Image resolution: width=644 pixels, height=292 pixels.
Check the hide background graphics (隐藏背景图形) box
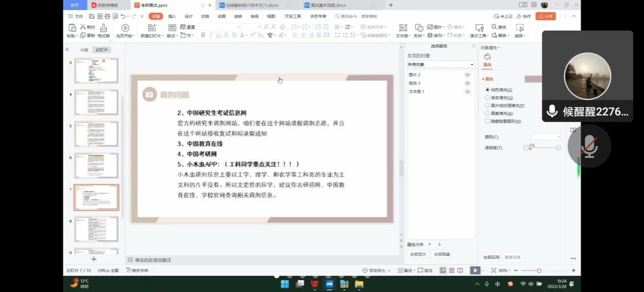pyautogui.click(x=487, y=121)
